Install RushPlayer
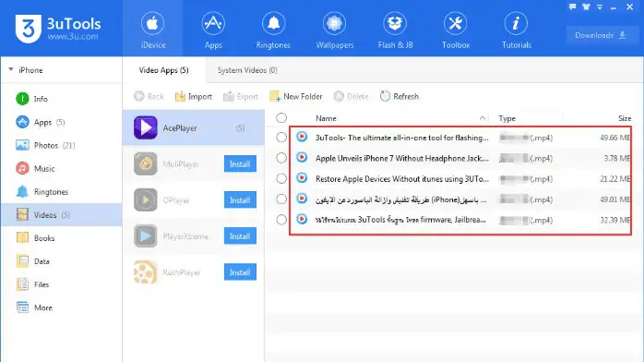Screen dimensions: 644x362 point(240,272)
